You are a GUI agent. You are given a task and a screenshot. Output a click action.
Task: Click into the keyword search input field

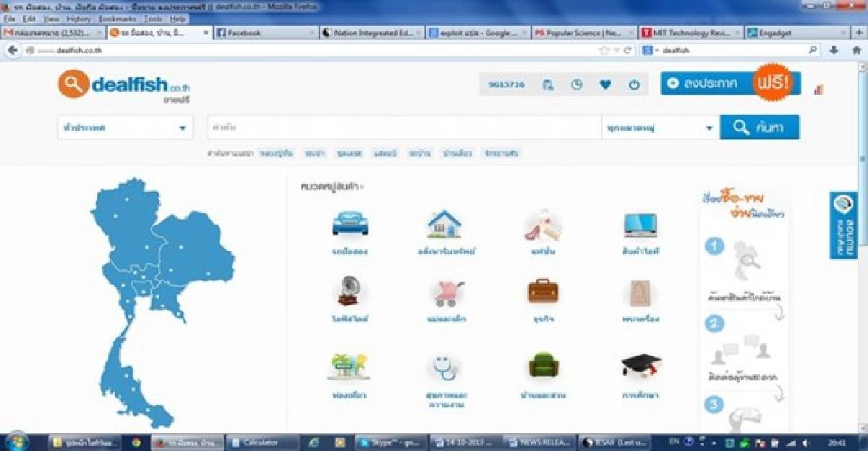pos(404,128)
